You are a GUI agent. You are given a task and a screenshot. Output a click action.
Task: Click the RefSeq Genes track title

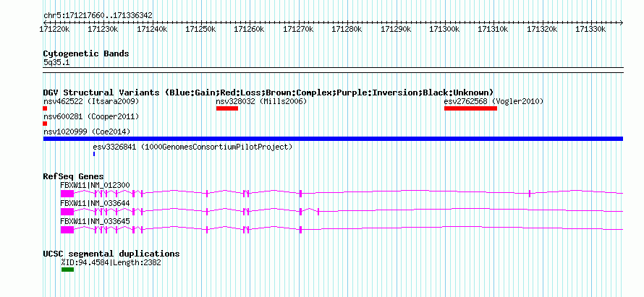74,176
